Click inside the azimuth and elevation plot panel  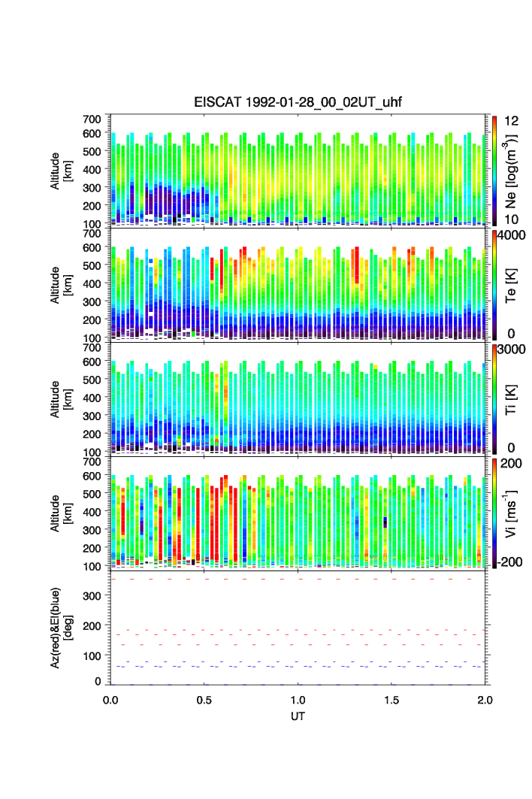(x=298, y=628)
